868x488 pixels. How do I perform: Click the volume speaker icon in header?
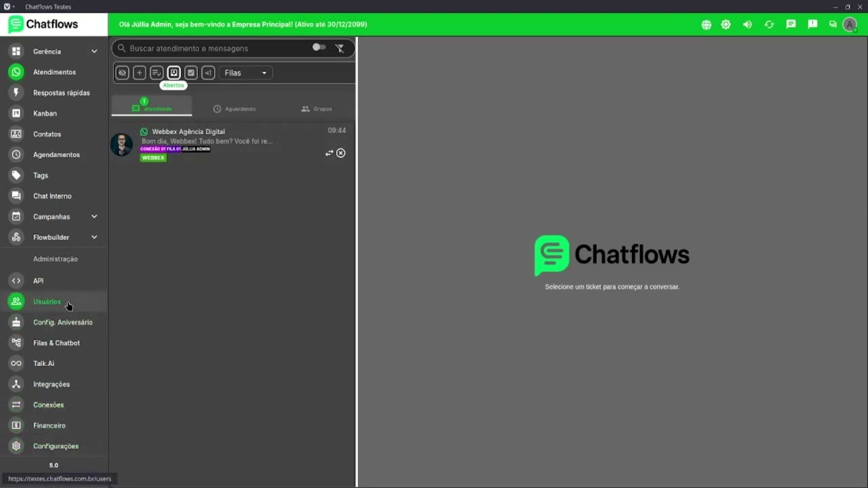(x=747, y=24)
